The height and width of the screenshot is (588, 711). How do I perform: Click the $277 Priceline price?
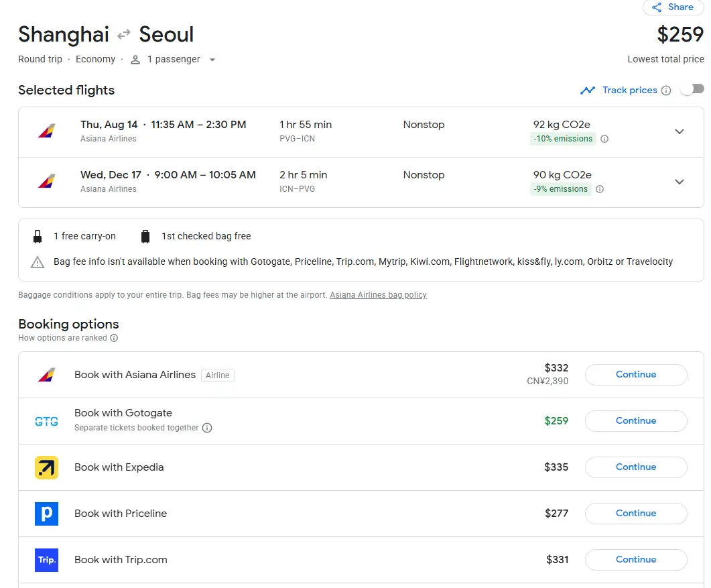pos(556,514)
